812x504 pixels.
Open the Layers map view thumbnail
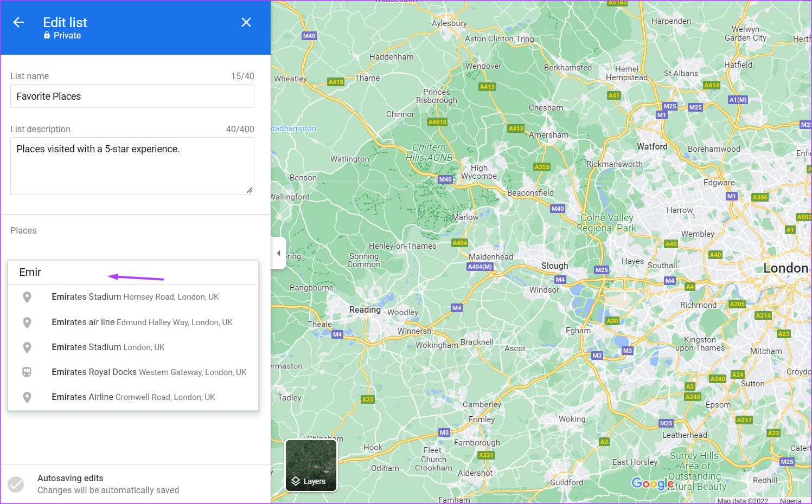coord(311,466)
